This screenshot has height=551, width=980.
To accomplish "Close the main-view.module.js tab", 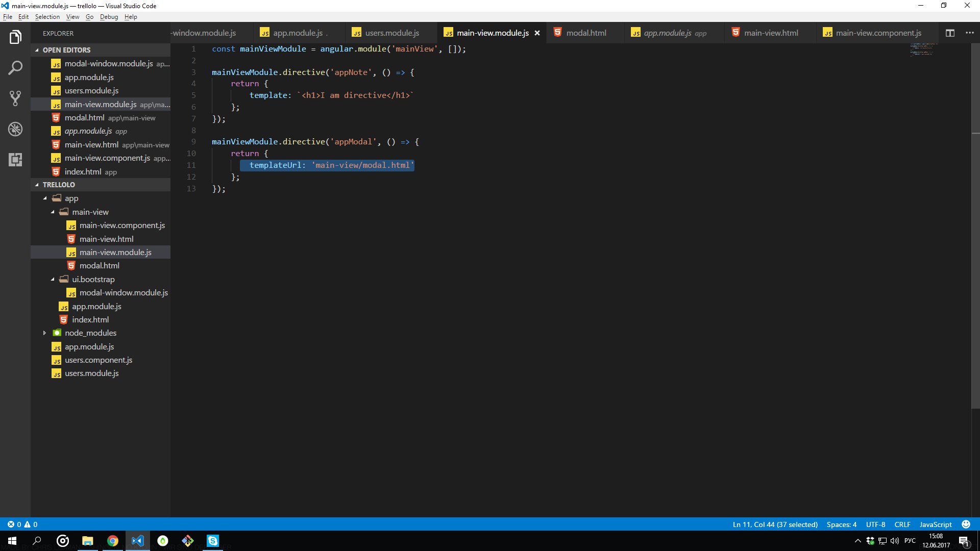I will [x=537, y=33].
